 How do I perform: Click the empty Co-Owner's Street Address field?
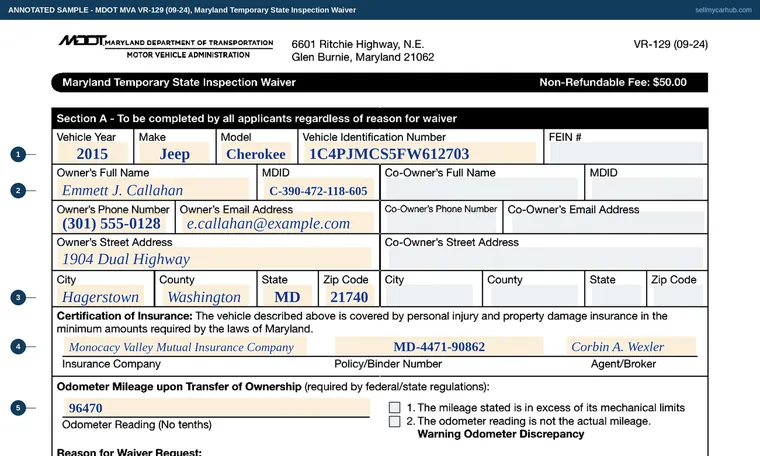coord(544,258)
